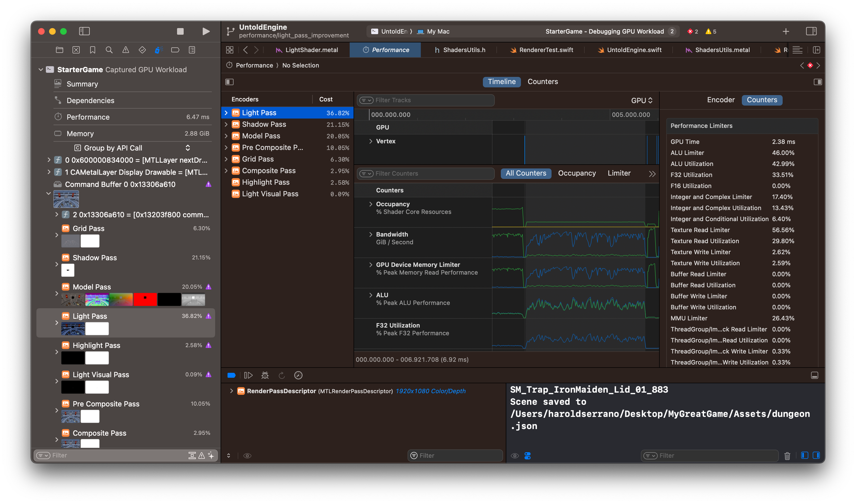Open the Test navigator diamond icon
The height and width of the screenshot is (504, 856).
tap(142, 50)
